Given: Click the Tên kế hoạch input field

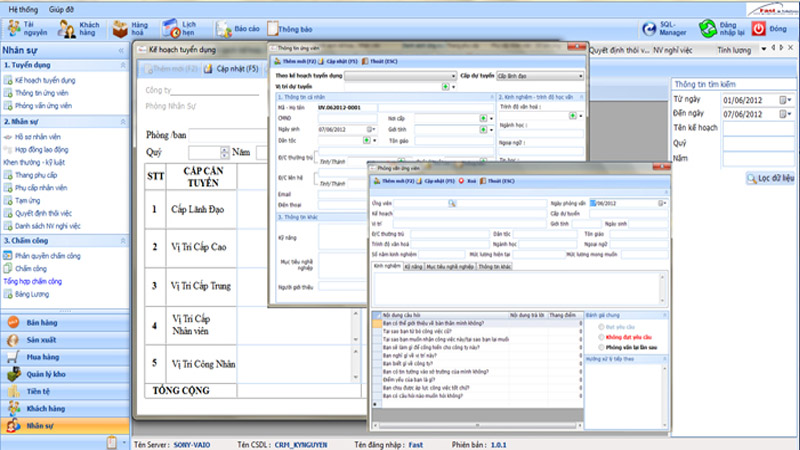Looking at the screenshot, I should coord(759,128).
